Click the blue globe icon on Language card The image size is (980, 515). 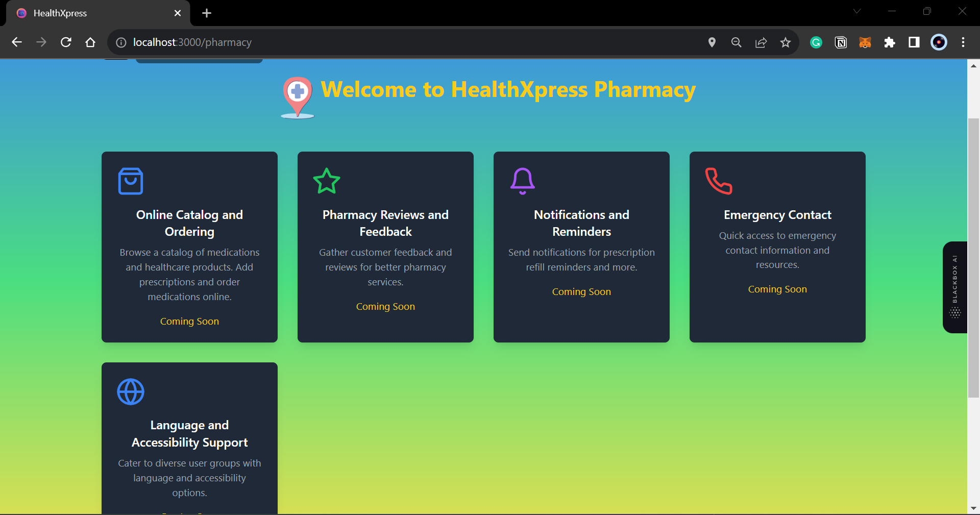(x=131, y=392)
